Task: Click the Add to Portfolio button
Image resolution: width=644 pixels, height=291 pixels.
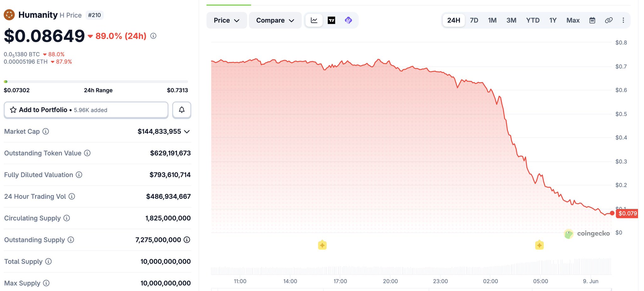Action: tap(86, 110)
